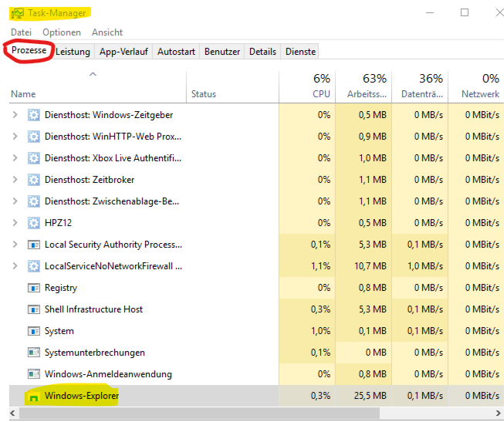The height and width of the screenshot is (422, 504).
Task: Open the Optionen menu
Action: 62,32
